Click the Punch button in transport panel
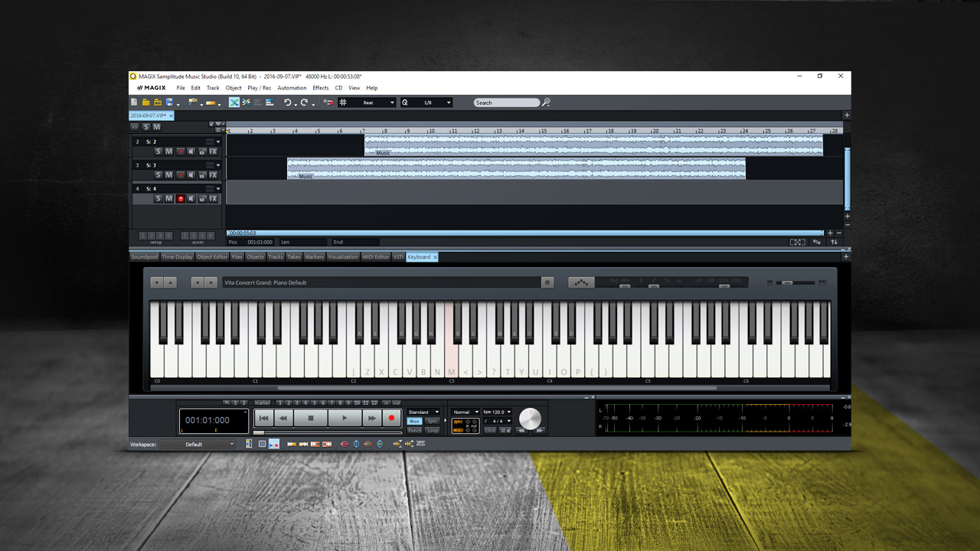Screen dimensions: 980x551 tap(414, 430)
